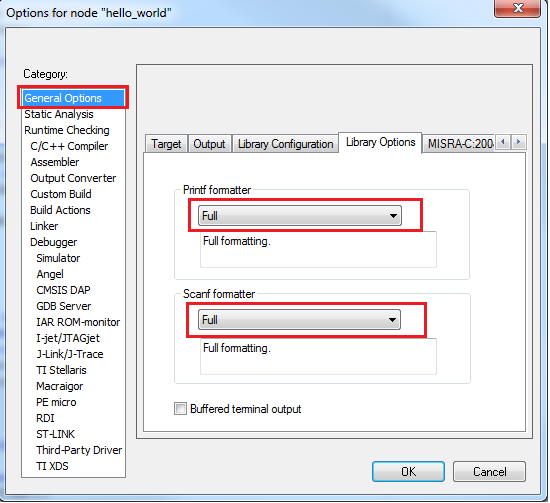Screen dimensions: 550x503
Task: Select the C/C++ Compiler category
Action: coord(69,146)
